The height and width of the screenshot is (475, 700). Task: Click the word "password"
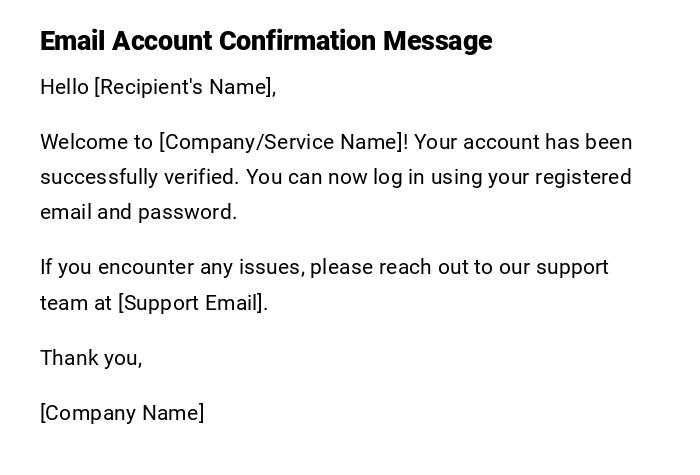pos(187,212)
